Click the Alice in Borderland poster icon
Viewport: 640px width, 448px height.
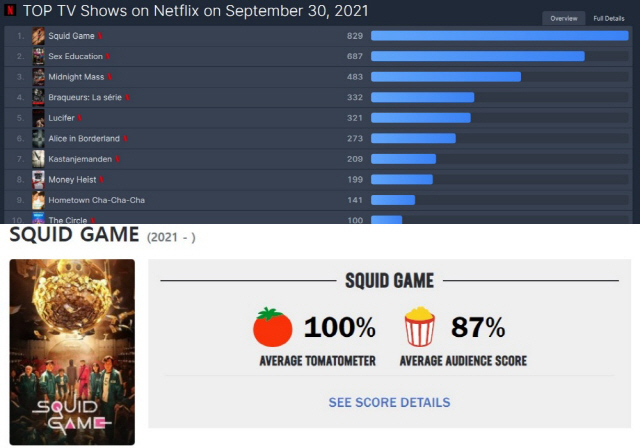pos(38,138)
